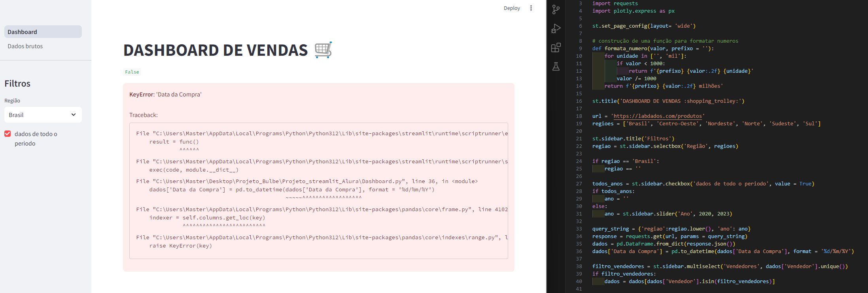Click comment line about formatar numeros
This screenshot has width=868, height=293.
(x=665, y=41)
